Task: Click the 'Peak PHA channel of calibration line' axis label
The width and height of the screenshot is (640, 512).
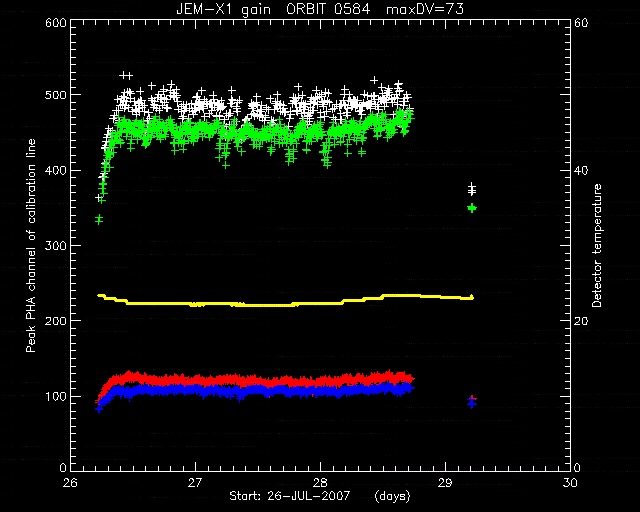Action: (x=31, y=245)
